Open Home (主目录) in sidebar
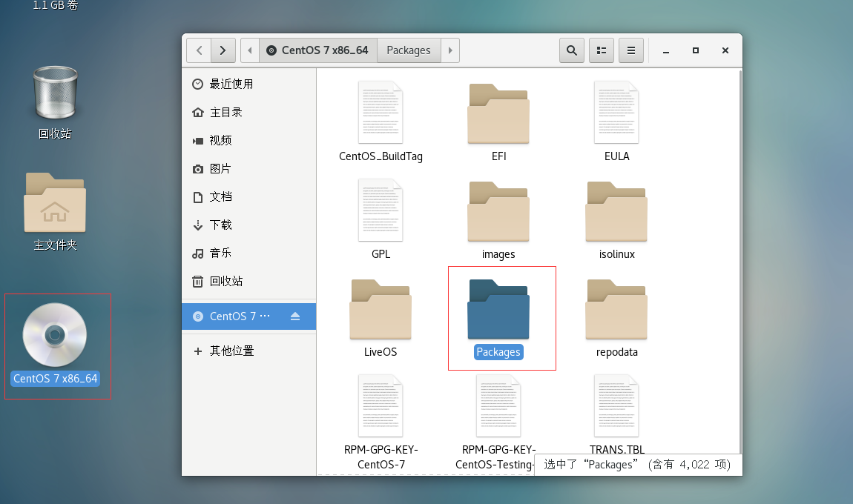The width and height of the screenshot is (853, 504). point(248,112)
